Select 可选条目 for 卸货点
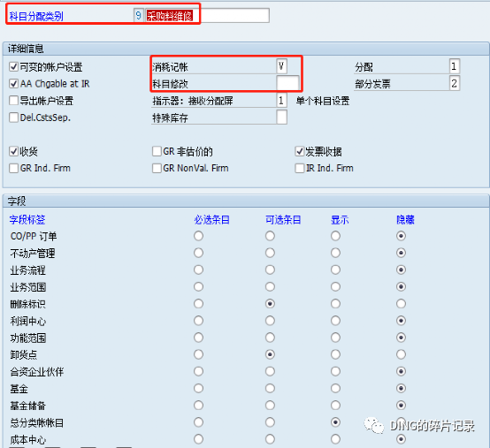 click(270, 354)
